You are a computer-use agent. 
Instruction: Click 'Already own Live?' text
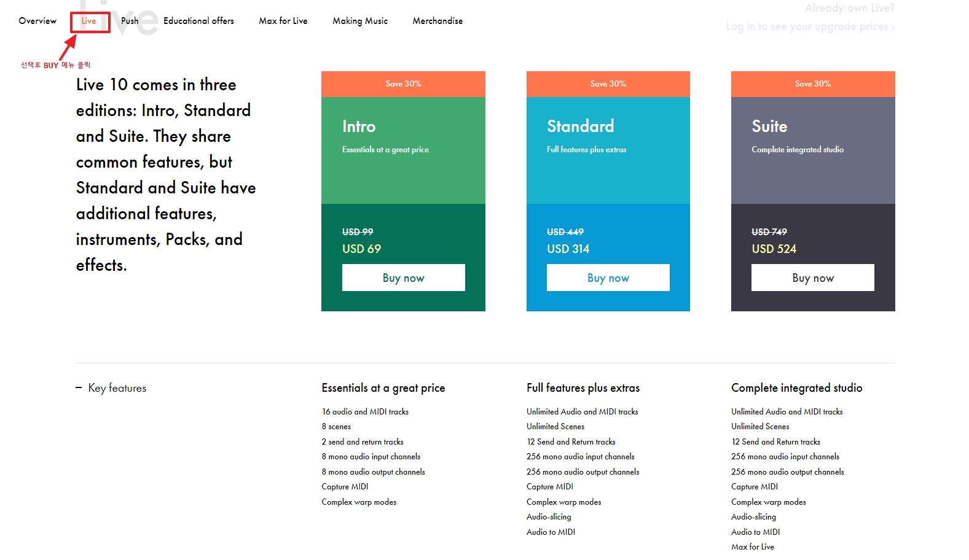850,8
